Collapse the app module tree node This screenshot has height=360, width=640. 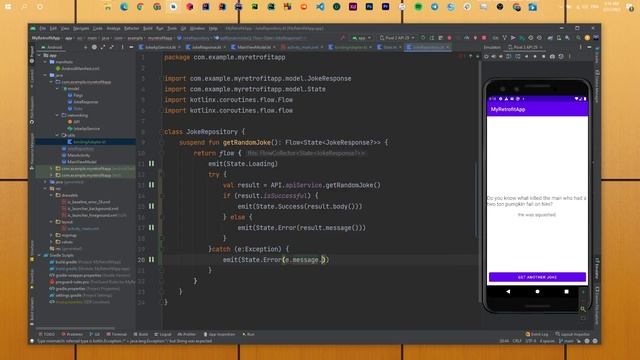tap(40, 55)
